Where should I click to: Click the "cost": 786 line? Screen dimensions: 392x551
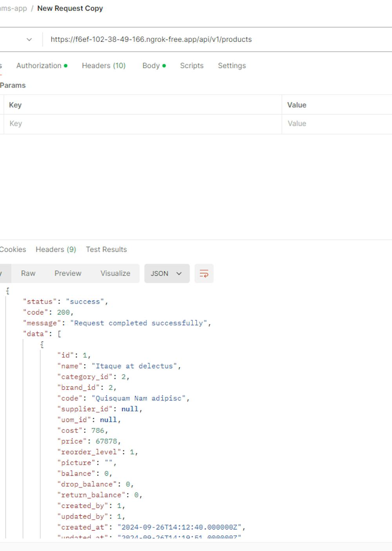coord(83,431)
